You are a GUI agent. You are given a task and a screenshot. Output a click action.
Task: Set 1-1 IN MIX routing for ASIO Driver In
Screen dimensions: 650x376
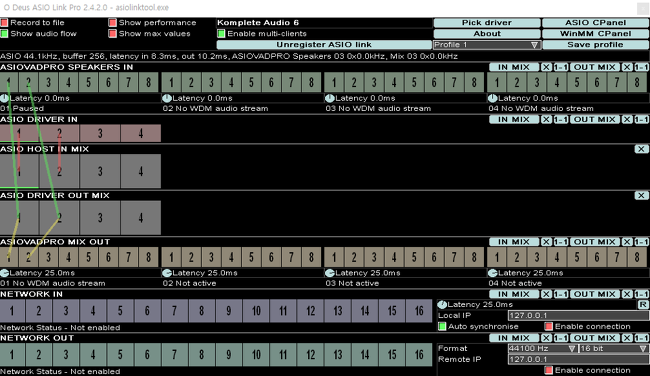coord(560,119)
